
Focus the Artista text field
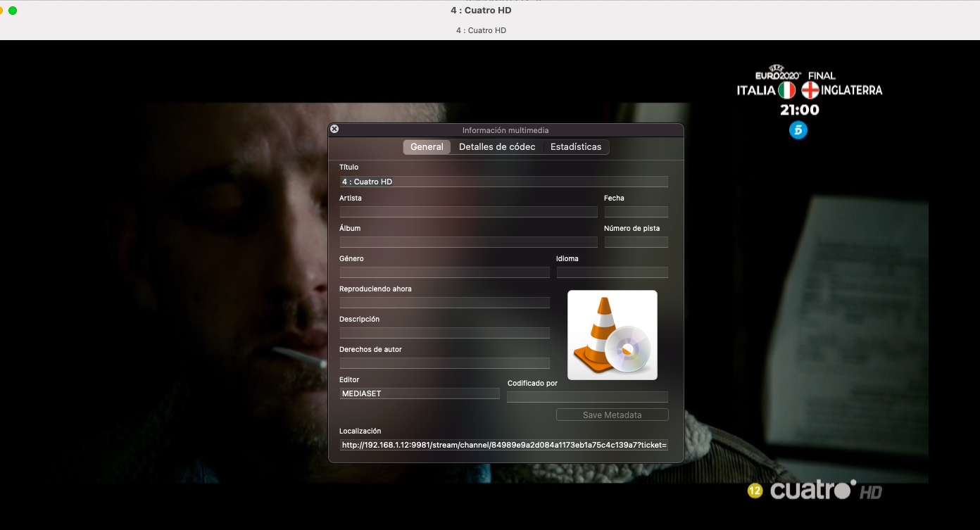tap(468, 212)
